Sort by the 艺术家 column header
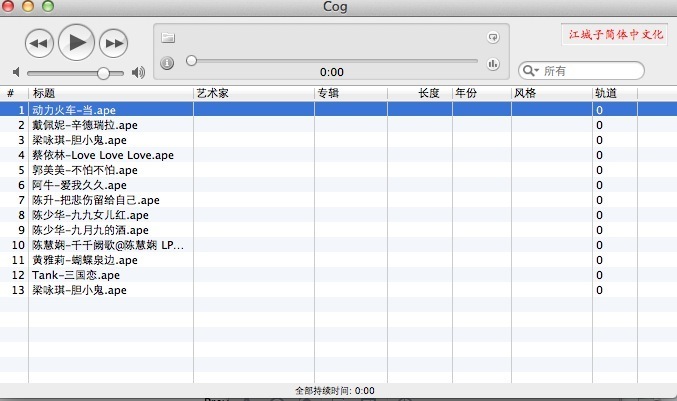 pos(252,93)
